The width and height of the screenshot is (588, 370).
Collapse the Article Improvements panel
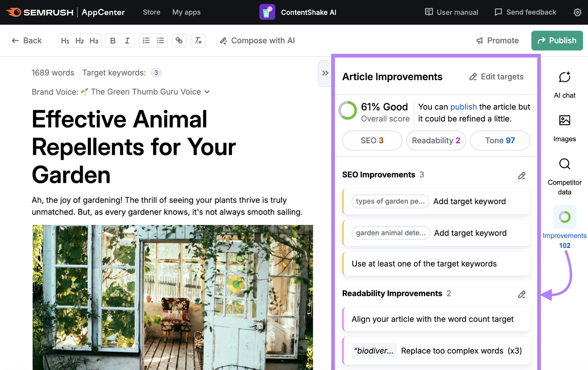tap(325, 73)
